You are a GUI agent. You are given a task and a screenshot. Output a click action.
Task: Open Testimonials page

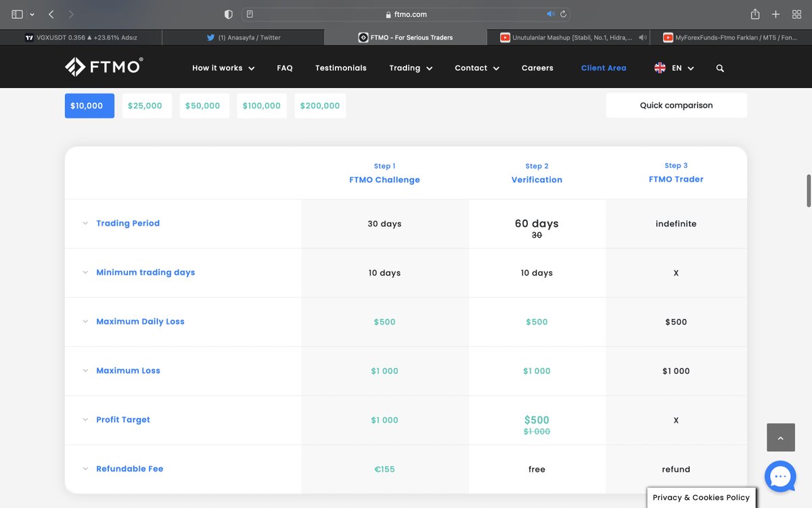pyautogui.click(x=341, y=68)
